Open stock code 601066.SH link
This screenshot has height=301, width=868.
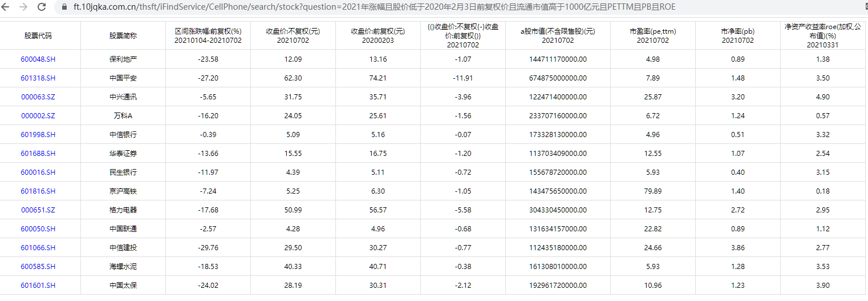[x=38, y=248]
